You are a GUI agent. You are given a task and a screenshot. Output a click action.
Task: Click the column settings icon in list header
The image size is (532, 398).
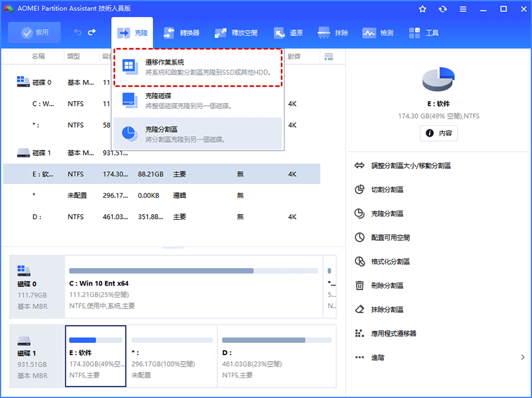(x=329, y=57)
